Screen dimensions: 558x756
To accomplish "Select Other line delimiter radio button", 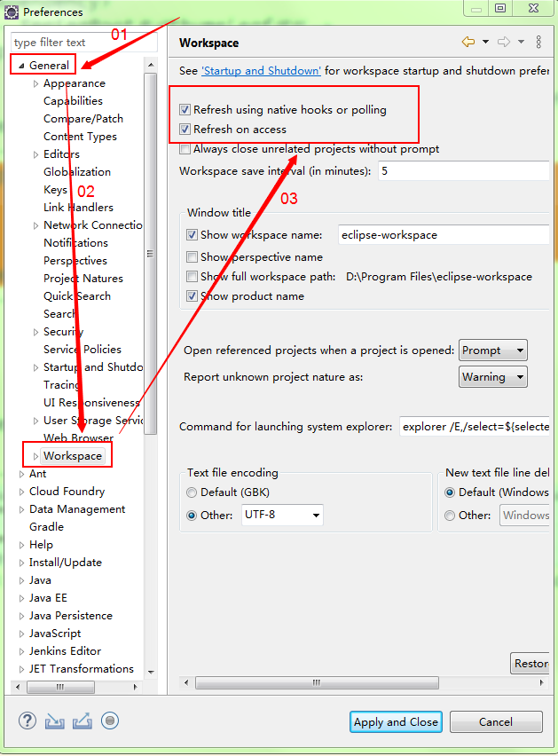I will pyautogui.click(x=450, y=516).
